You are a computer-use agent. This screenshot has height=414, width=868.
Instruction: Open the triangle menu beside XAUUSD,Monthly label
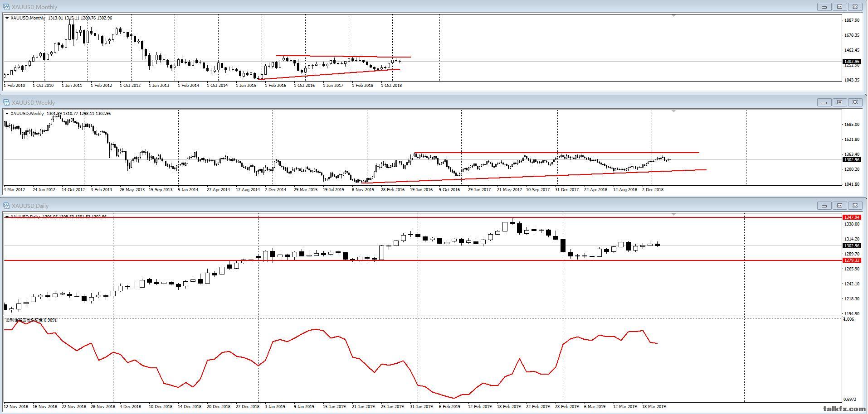(7, 18)
